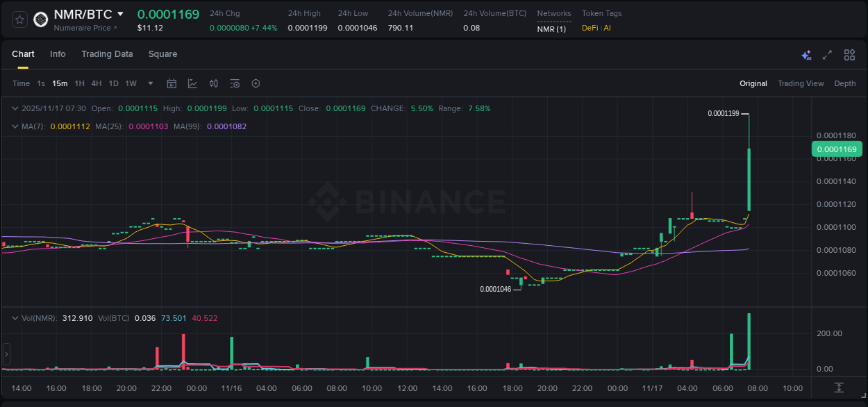Open the Info tab
The width and height of the screenshot is (868, 407).
58,53
